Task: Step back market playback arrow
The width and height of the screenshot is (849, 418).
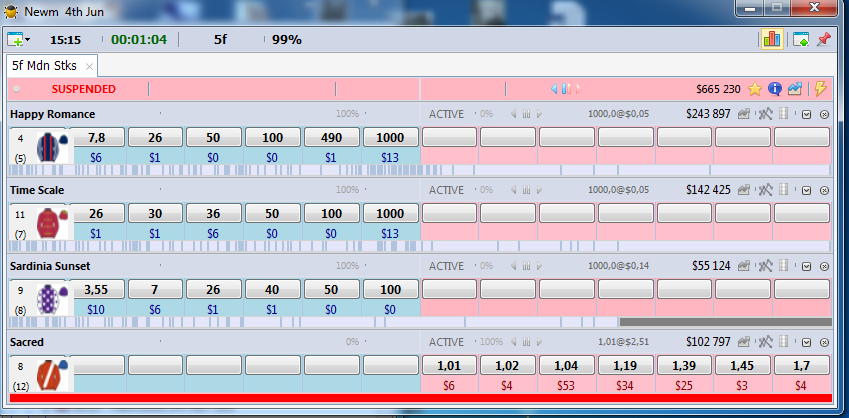Action: pos(554,89)
